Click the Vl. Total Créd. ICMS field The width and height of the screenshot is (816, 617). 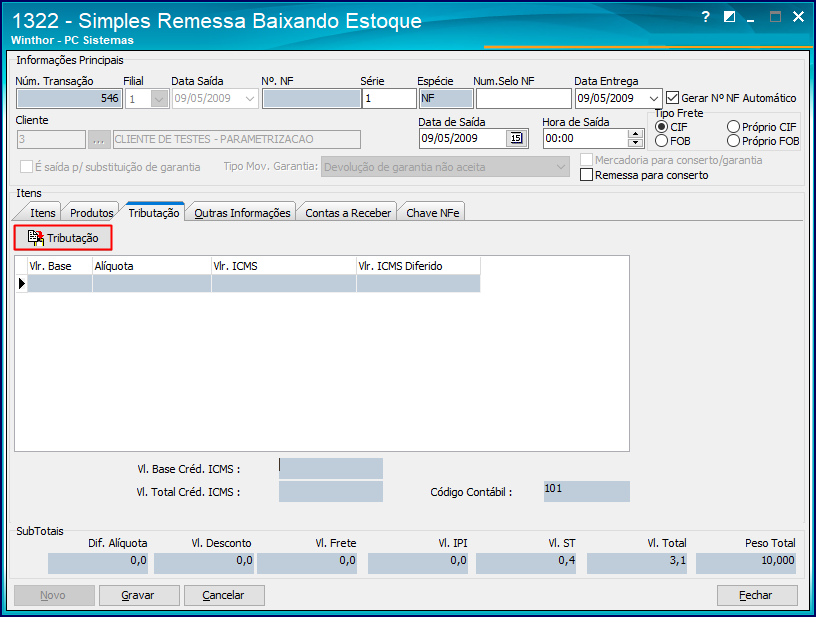pos(330,492)
